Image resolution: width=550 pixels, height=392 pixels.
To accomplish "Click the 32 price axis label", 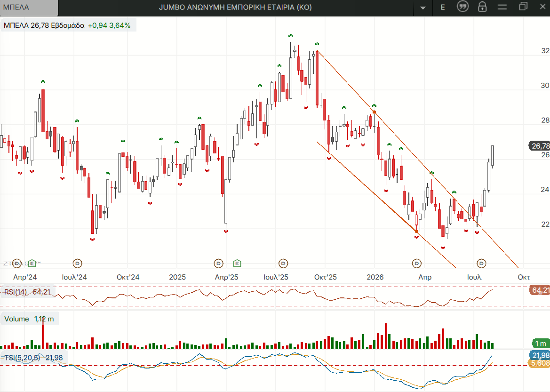I will click(545, 51).
